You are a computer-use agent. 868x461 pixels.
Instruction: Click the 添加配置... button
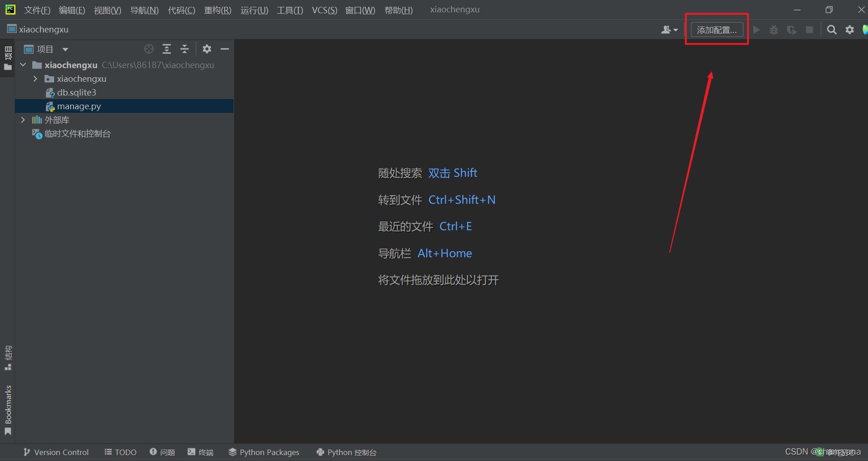pyautogui.click(x=716, y=29)
